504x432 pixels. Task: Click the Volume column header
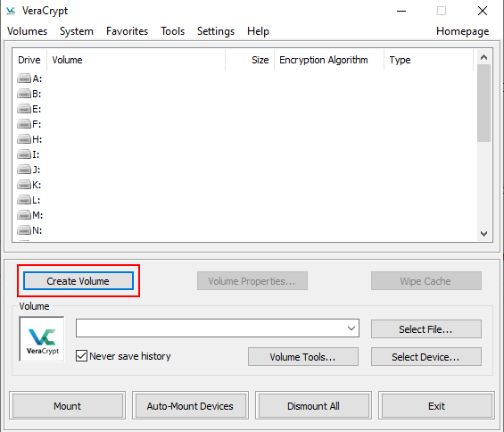coord(136,60)
